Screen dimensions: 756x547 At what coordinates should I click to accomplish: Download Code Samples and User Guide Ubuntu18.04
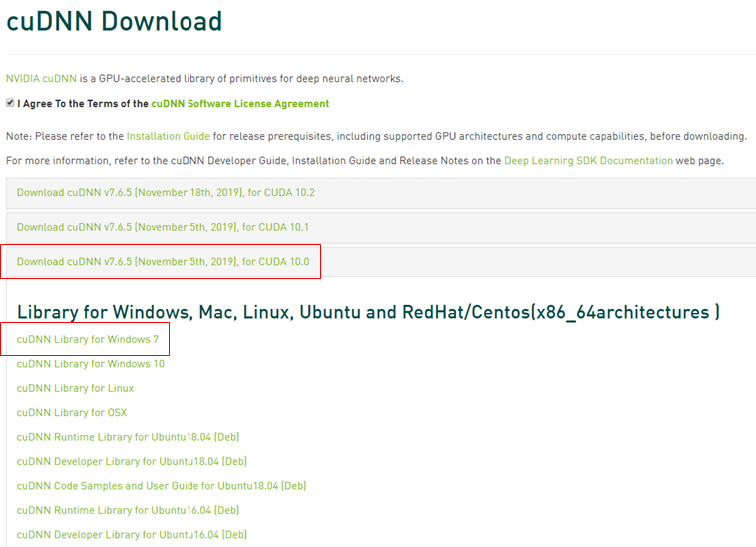click(x=162, y=486)
